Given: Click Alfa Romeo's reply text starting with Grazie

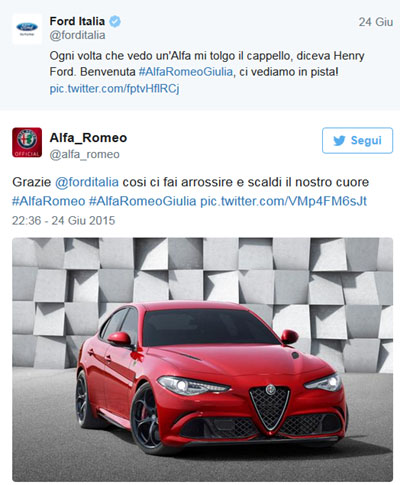Looking at the screenshot, I should (x=191, y=192).
